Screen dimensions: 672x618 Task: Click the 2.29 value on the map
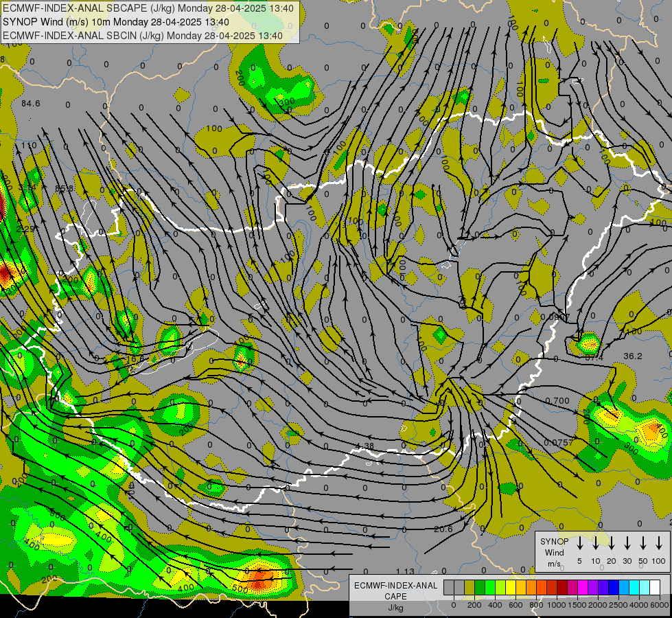[x=25, y=229]
